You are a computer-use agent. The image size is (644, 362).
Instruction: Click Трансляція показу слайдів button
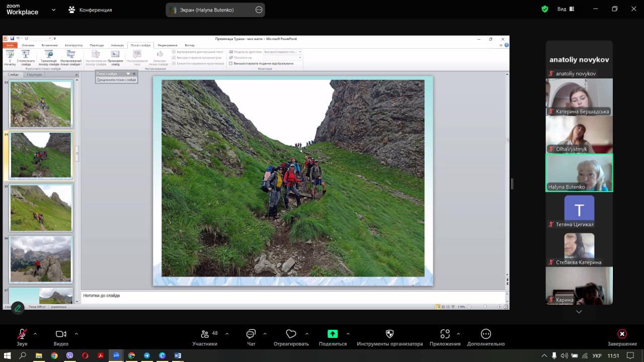[x=49, y=58]
